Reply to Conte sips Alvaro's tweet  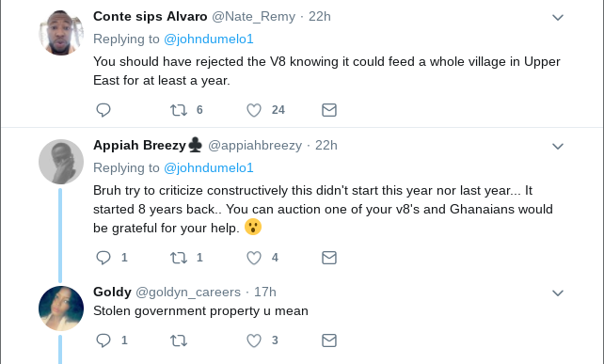click(x=103, y=110)
